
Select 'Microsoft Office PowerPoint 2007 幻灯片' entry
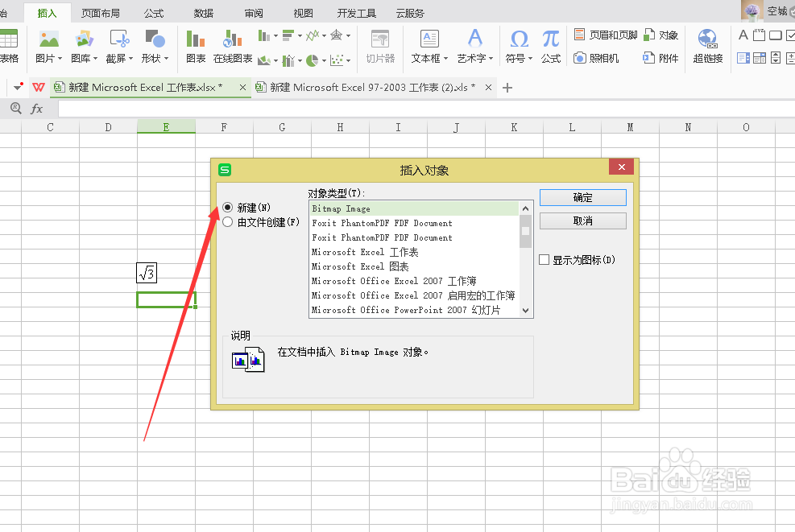pyautogui.click(x=414, y=310)
